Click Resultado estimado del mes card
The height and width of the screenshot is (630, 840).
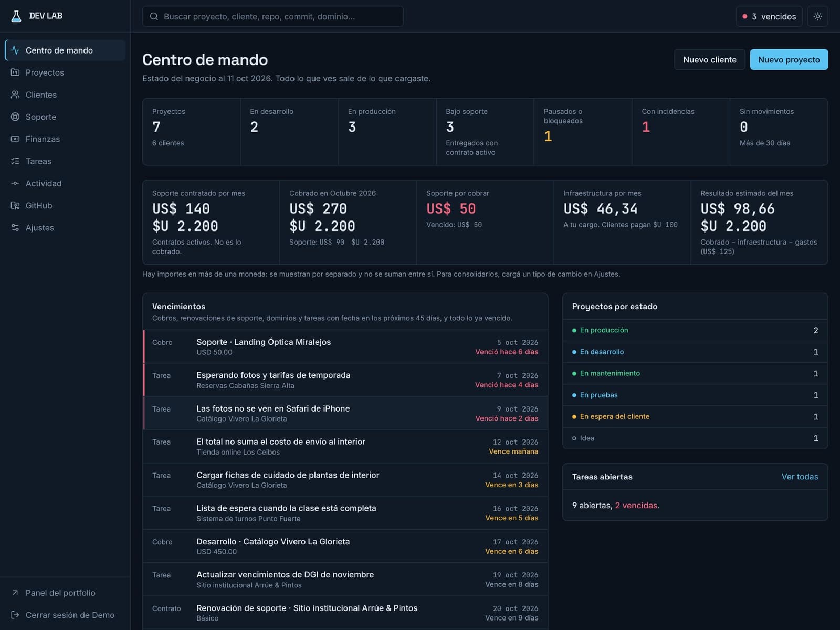click(759, 222)
